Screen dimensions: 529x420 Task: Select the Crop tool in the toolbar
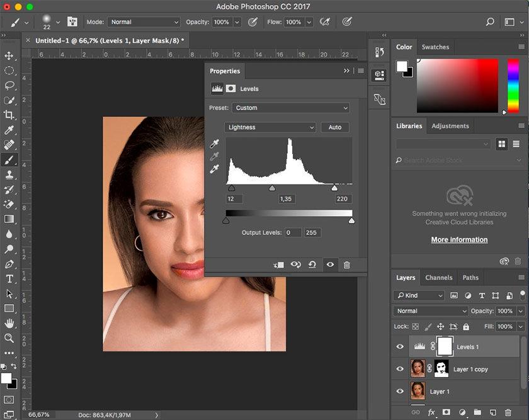click(9, 115)
